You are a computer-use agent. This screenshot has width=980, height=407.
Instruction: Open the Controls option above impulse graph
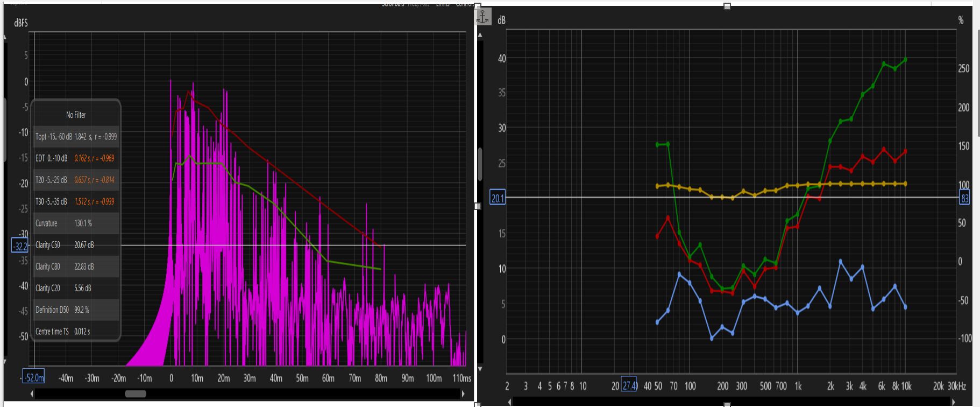[465, 4]
